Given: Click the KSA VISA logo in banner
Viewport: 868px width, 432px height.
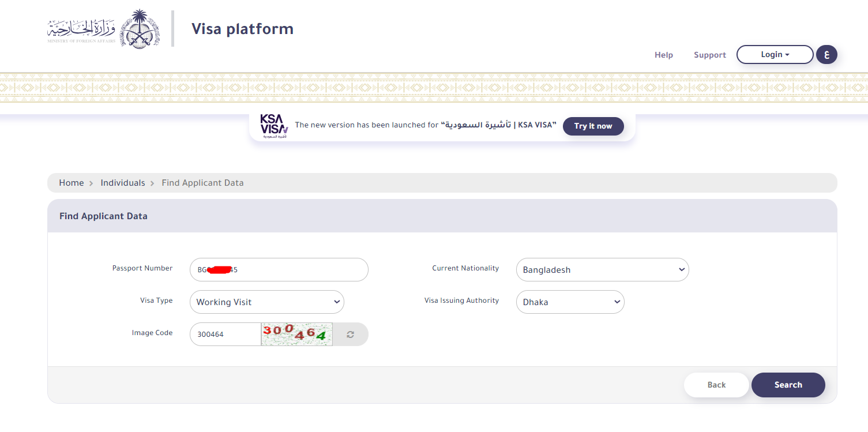Looking at the screenshot, I should (x=273, y=126).
